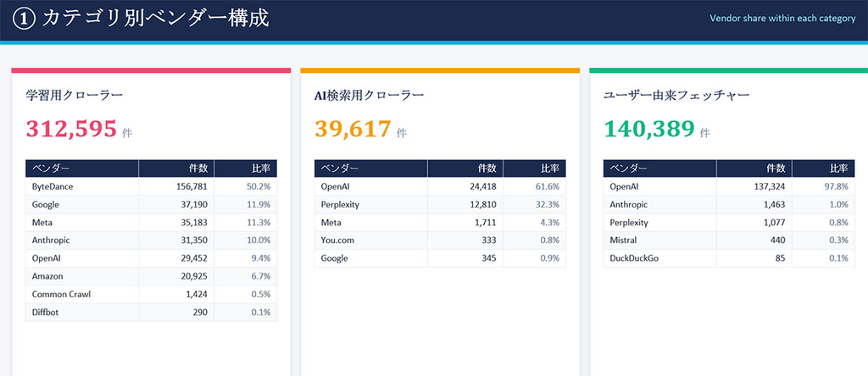Click the Mistral vendor cell
Viewport: 868px width, 376px height.
tap(659, 241)
